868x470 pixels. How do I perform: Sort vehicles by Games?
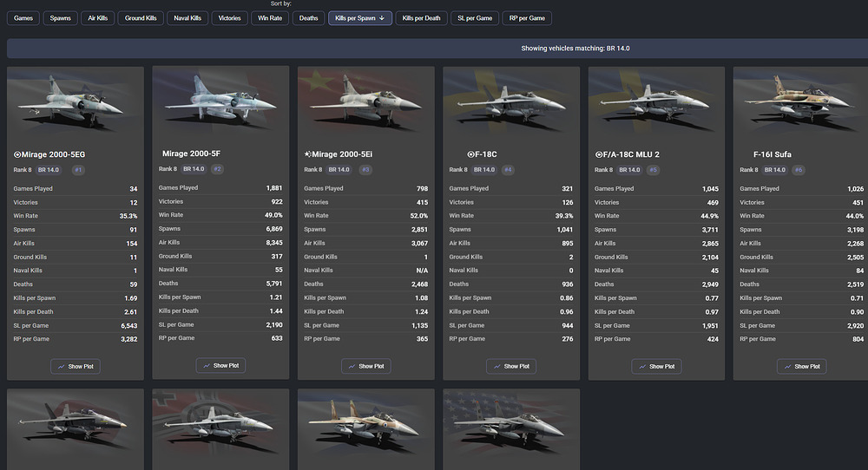point(23,18)
